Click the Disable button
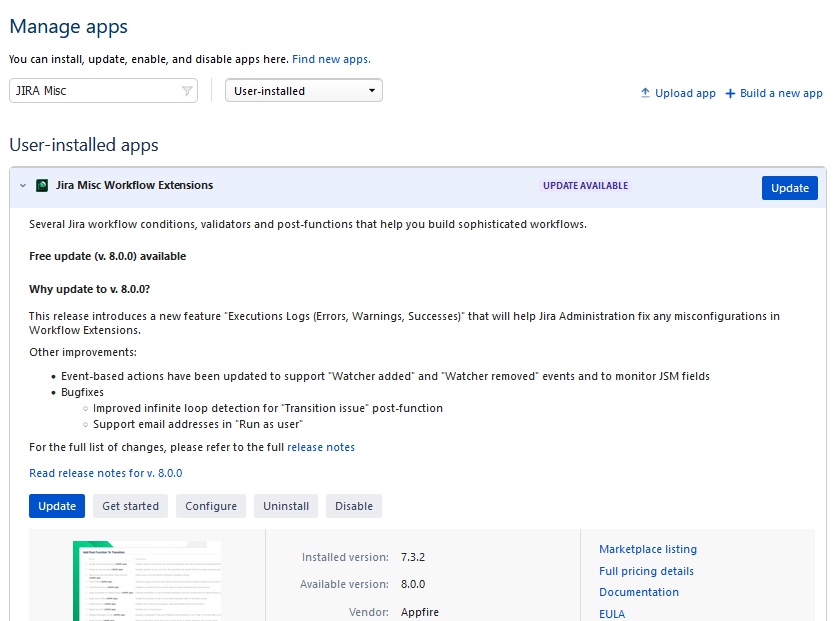The height and width of the screenshot is (621, 838). (354, 506)
